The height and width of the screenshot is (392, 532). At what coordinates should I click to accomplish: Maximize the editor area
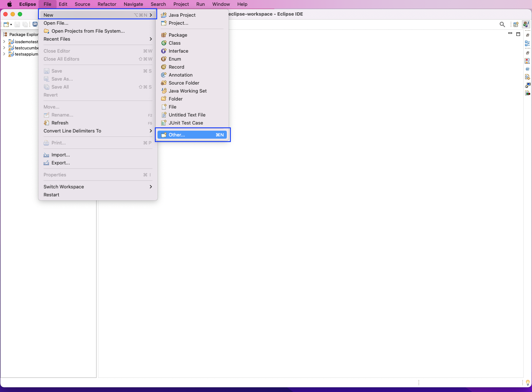coord(518,34)
